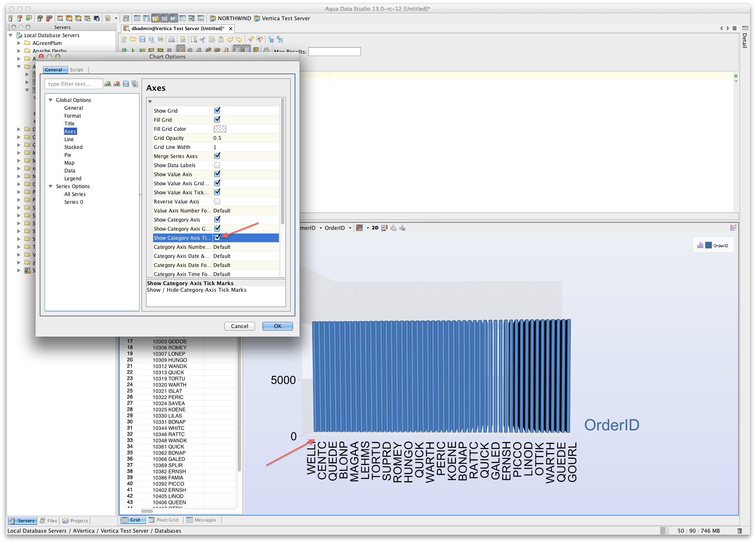Image resolution: width=756 pixels, height=543 pixels.
Task: Click the Select All dashed-box icon in the editor toolbar
Action: (194, 40)
